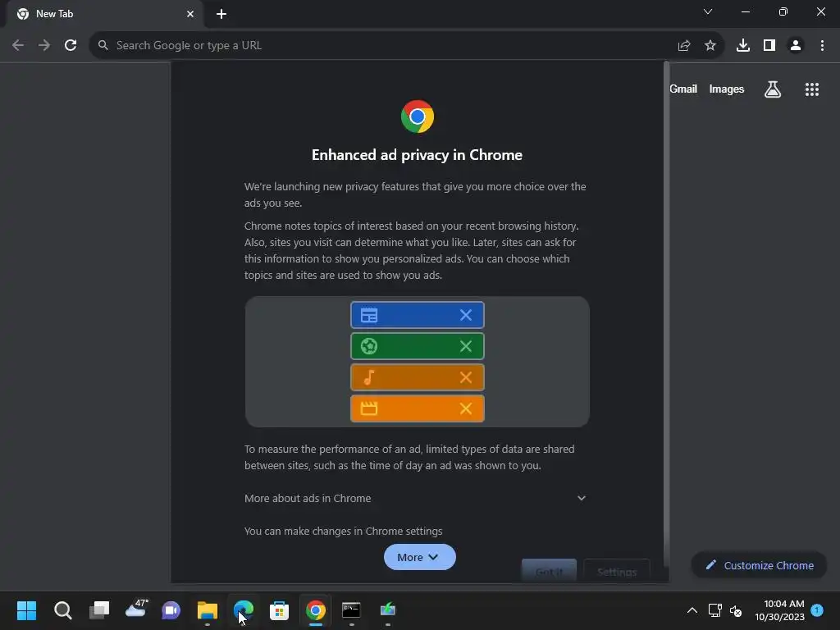Click the X on the blue topic card
Image resolution: width=840 pixels, height=630 pixels.
(x=466, y=315)
